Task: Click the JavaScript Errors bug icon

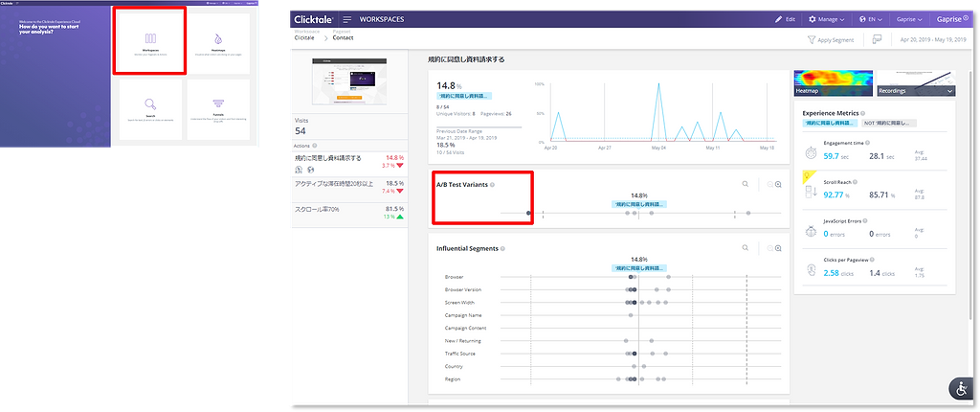Action: coord(812,232)
